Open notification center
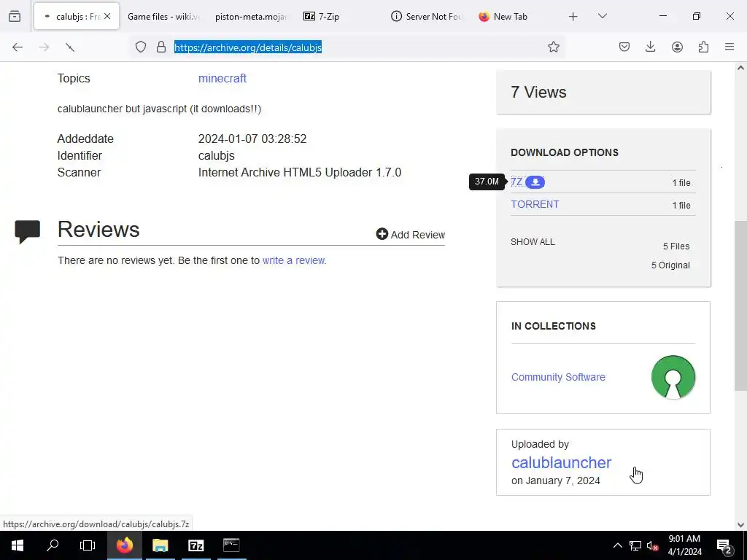 [x=724, y=545]
